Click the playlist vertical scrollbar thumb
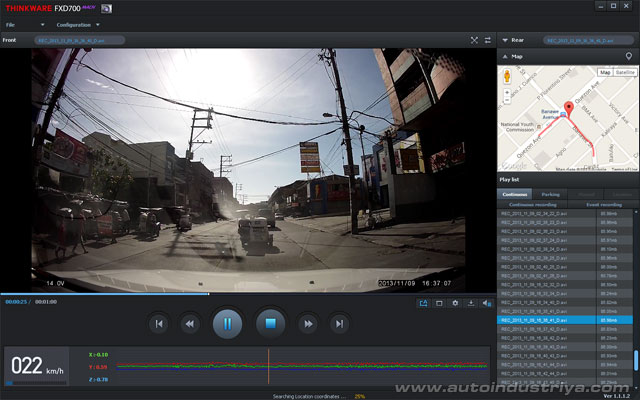Image resolution: width=640 pixels, height=400 pixels. pos(636,360)
